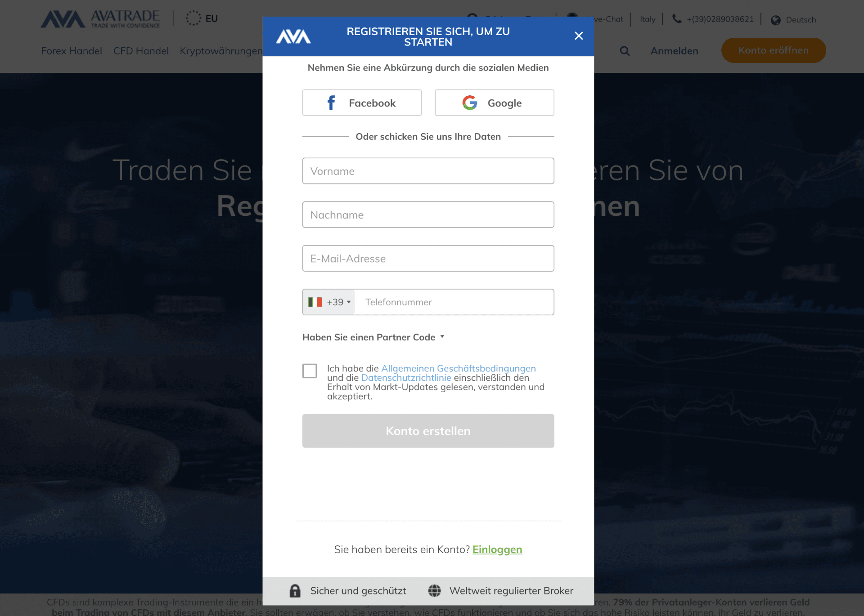Image resolution: width=864 pixels, height=616 pixels.
Task: Follow the Einloggen link
Action: tap(497, 549)
